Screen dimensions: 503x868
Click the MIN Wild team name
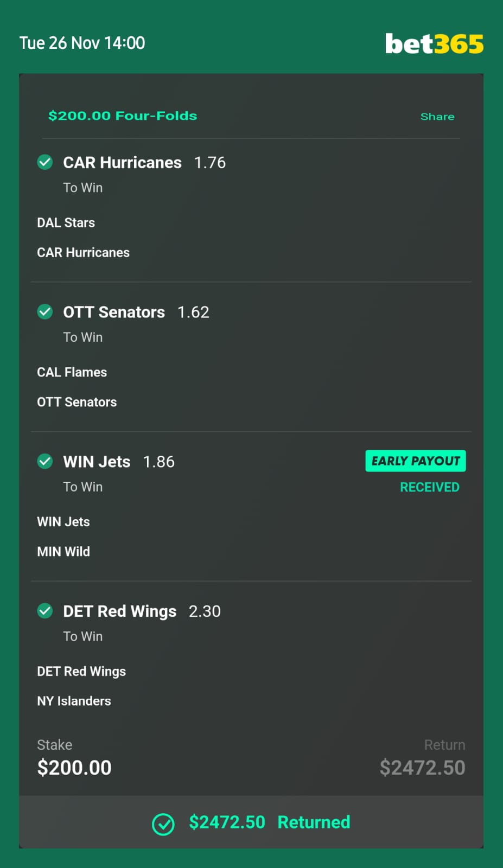tap(63, 552)
